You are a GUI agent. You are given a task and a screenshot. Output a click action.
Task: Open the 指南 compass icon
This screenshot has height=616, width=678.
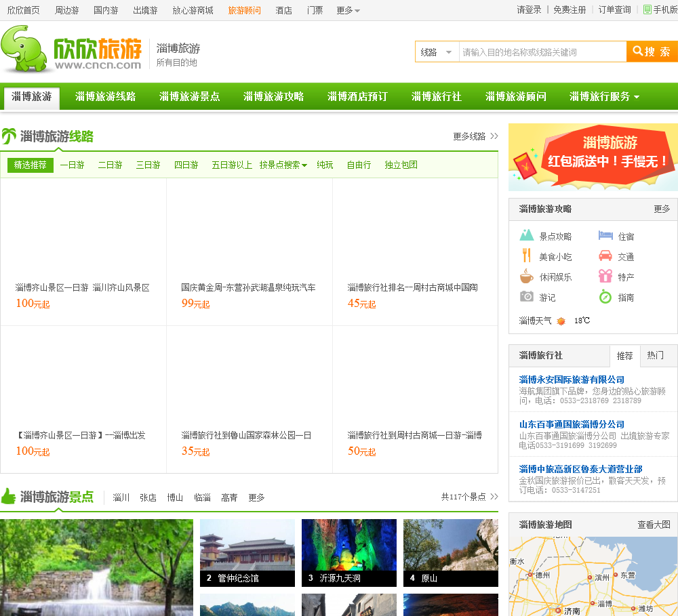(x=605, y=297)
